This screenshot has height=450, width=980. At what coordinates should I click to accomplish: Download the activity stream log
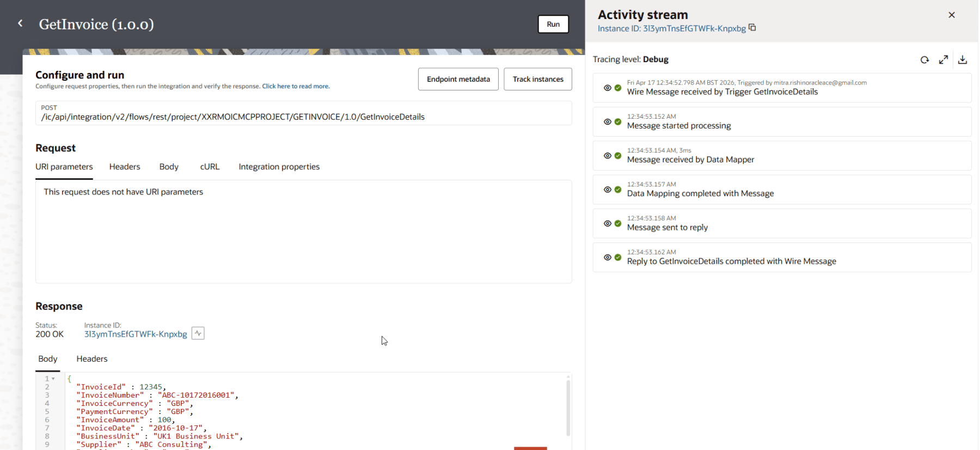point(963,60)
